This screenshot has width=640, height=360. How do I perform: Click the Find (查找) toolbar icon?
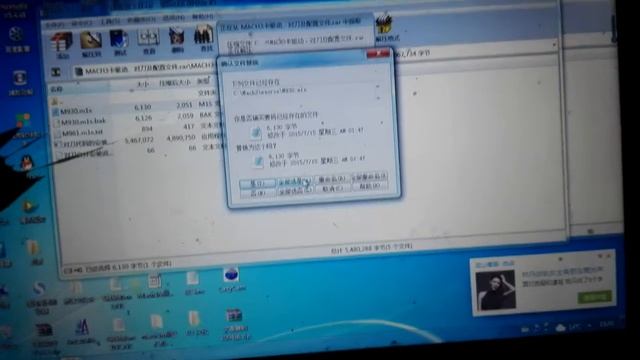coord(204,38)
